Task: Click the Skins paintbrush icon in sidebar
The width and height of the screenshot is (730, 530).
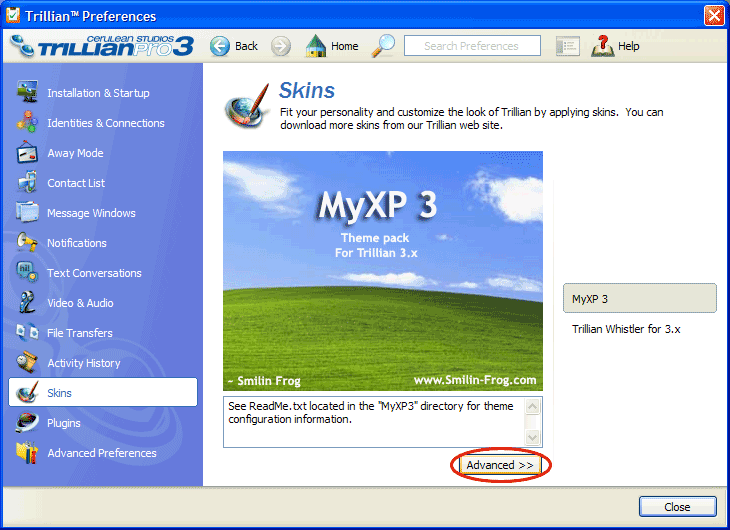Action: (x=27, y=392)
